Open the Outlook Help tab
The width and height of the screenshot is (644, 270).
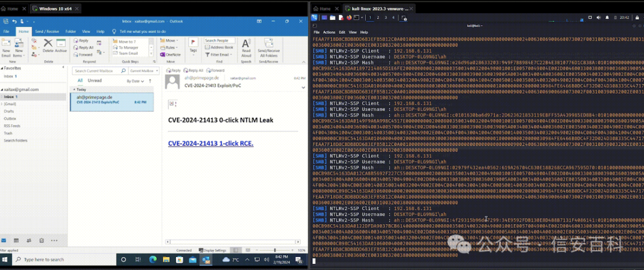pos(100,31)
